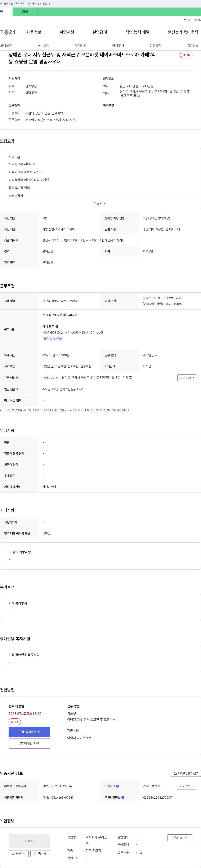Click the 키높이구두 운동화 디자인 line

25,172
